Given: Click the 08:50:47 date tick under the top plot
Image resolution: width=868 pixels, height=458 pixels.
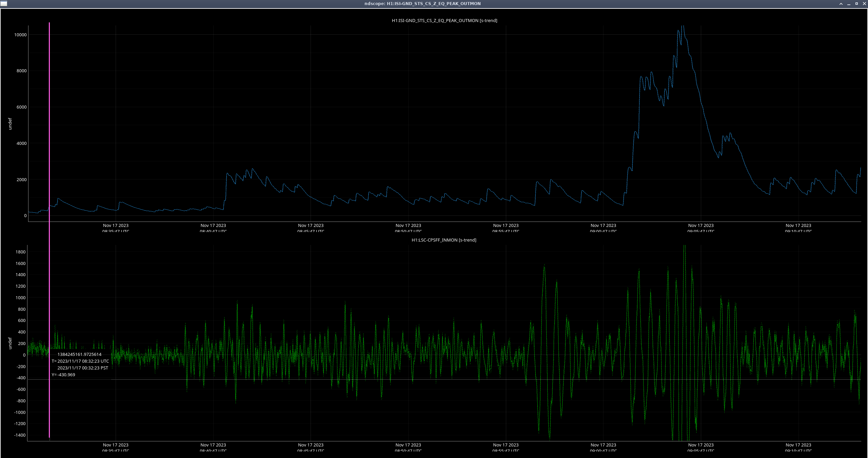Looking at the screenshot, I should 408,228.
